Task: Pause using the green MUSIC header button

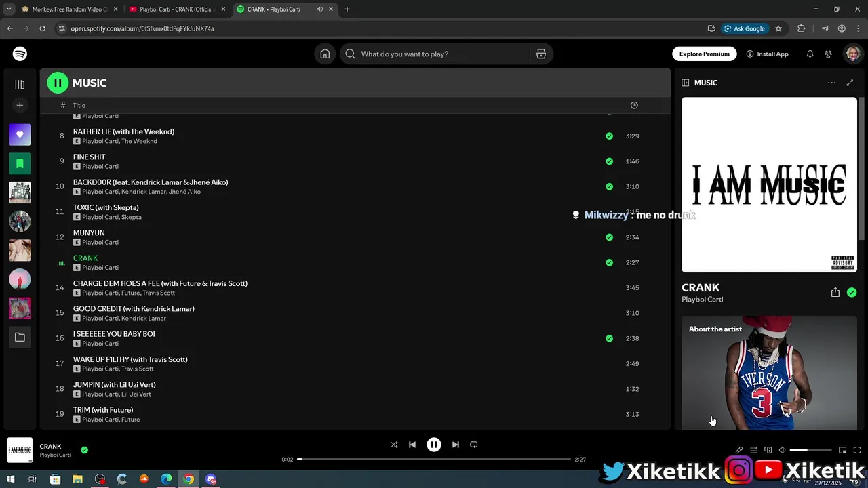Action: [58, 83]
